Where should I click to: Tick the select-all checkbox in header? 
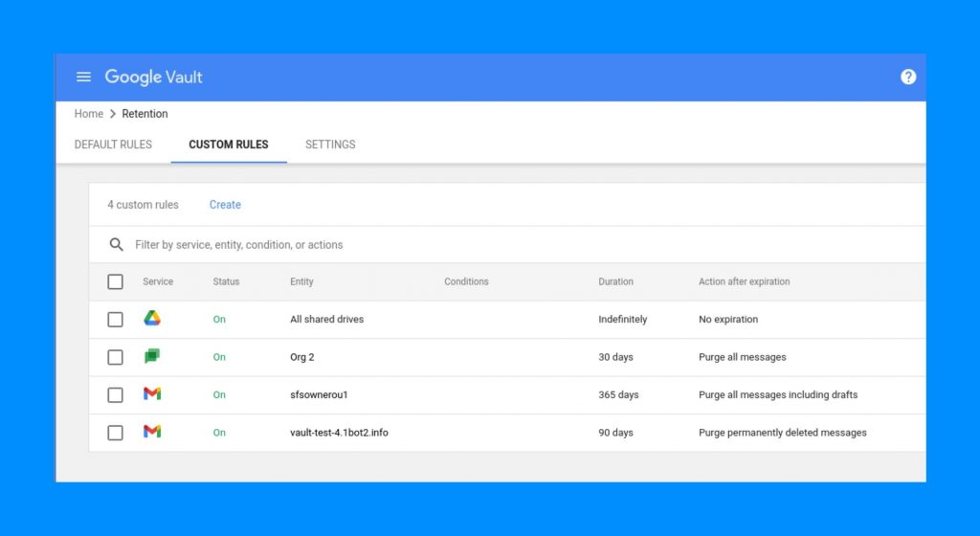pyautogui.click(x=115, y=281)
